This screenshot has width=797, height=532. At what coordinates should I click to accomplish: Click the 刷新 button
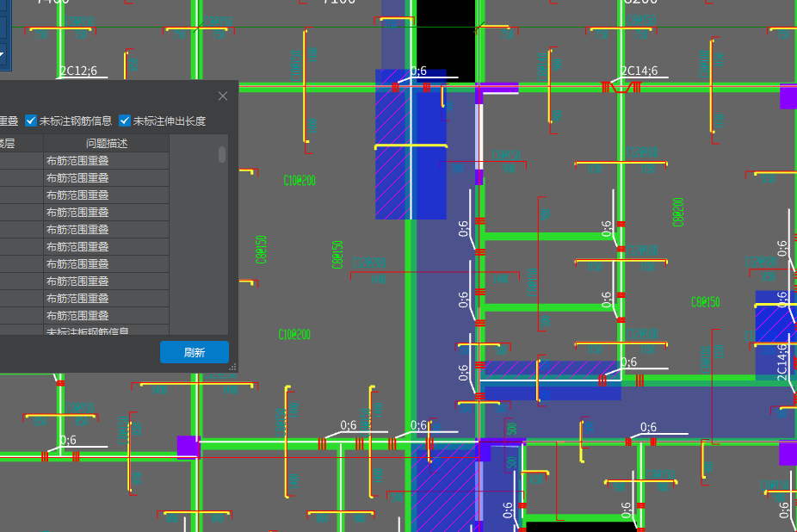[x=195, y=352]
